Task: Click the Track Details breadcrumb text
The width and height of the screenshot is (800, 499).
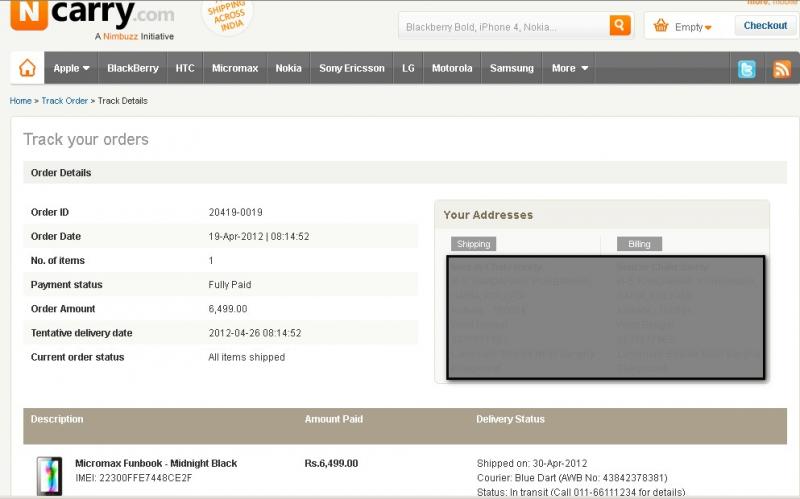Action: (x=122, y=101)
